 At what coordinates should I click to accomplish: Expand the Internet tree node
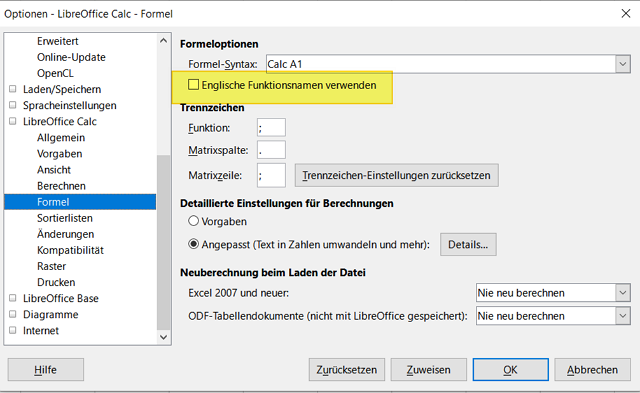point(13,330)
